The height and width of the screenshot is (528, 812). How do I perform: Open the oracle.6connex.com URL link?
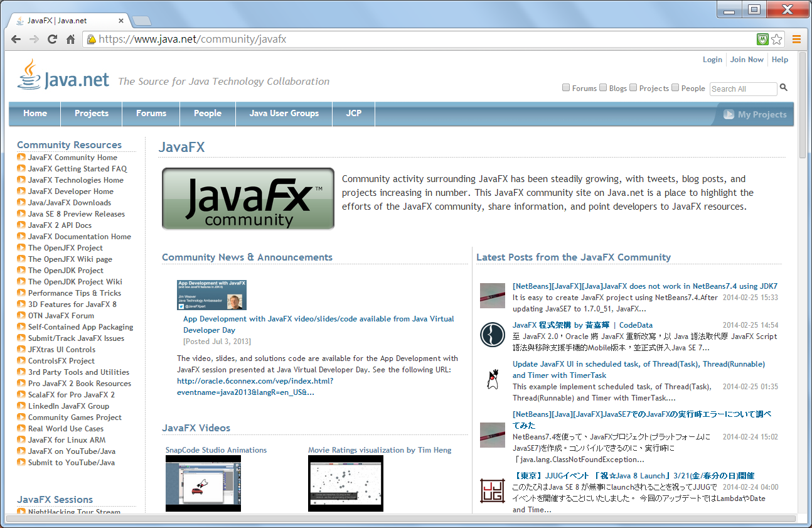(x=255, y=387)
